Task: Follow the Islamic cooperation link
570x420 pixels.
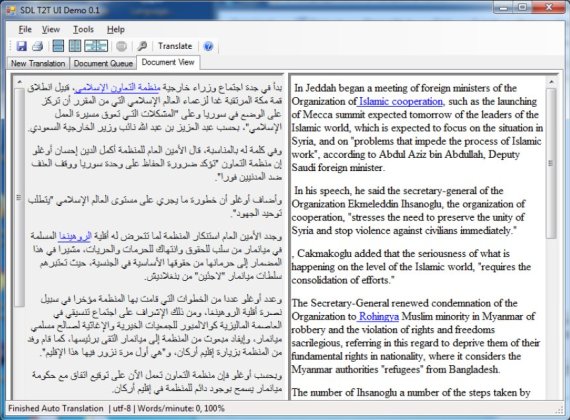Action: click(x=401, y=101)
